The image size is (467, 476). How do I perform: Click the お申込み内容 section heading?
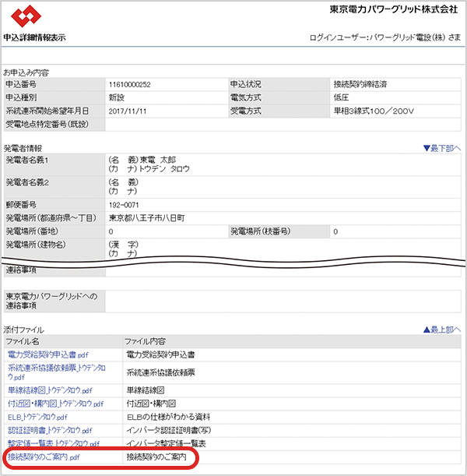[26, 73]
